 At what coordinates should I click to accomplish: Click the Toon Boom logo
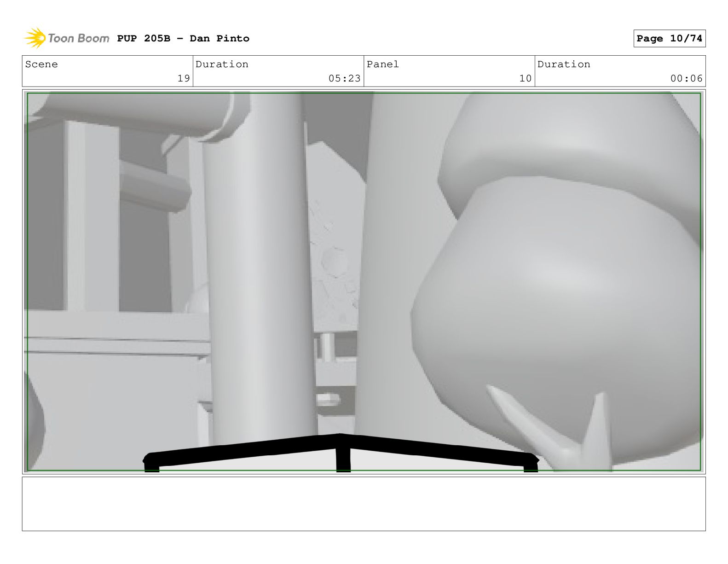point(67,38)
